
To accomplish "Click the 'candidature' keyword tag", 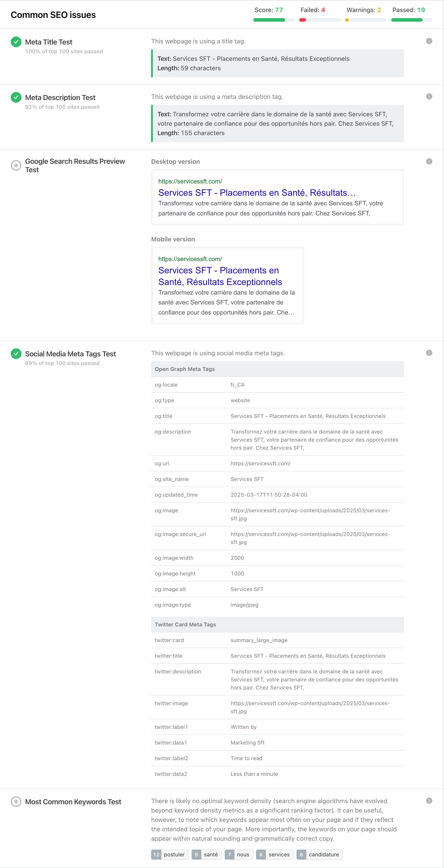I will 320,855.
